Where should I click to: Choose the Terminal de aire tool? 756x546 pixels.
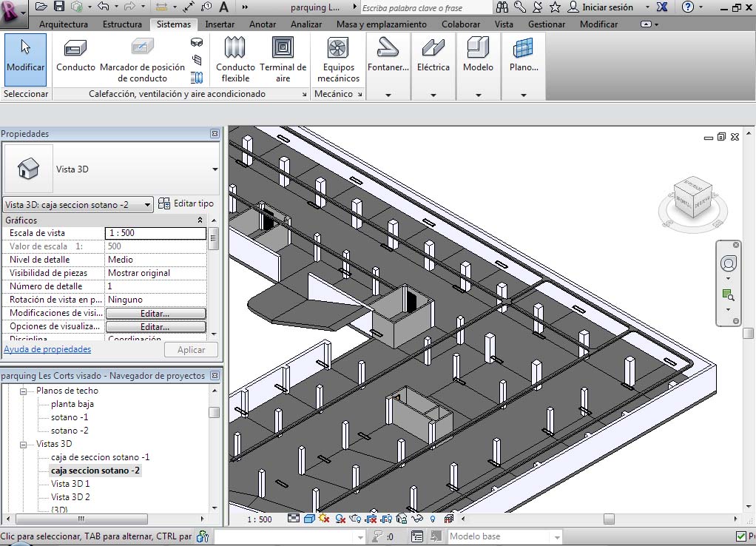coord(283,58)
